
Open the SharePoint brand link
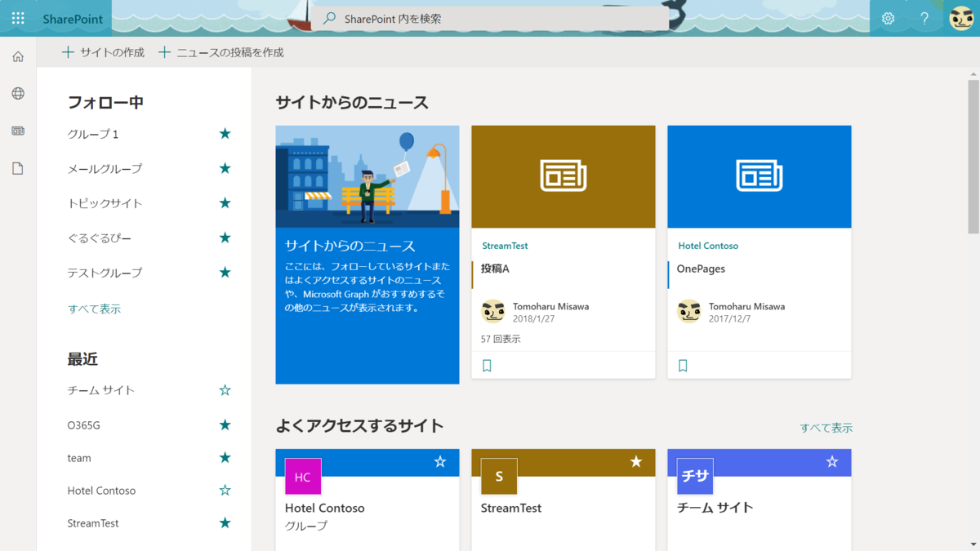(73, 18)
